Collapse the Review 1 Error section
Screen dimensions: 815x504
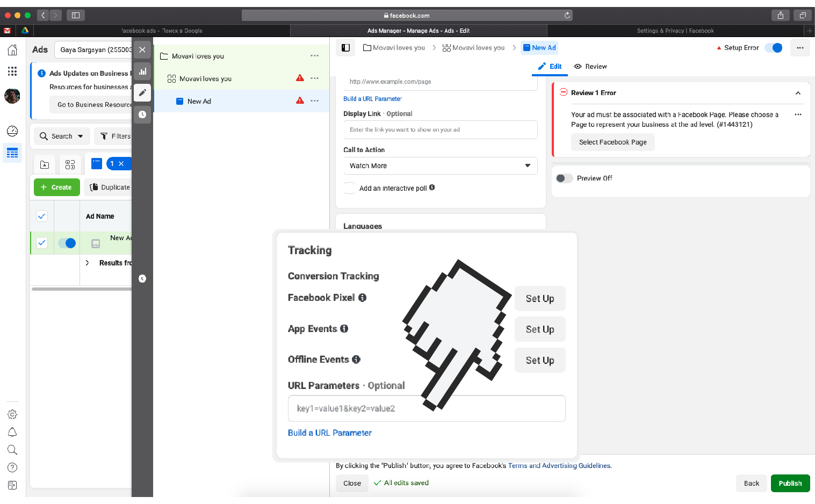click(x=798, y=93)
